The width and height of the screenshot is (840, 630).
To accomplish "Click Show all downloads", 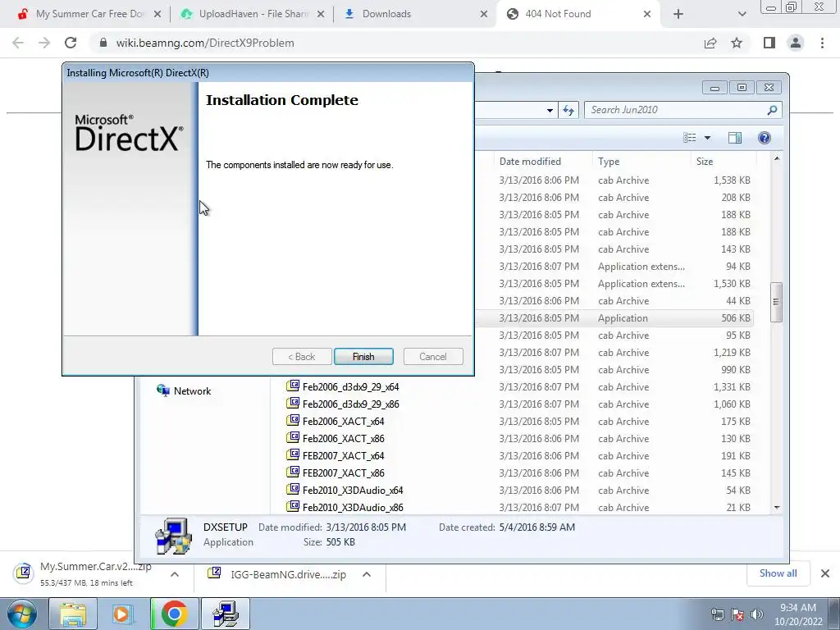I will point(778,573).
